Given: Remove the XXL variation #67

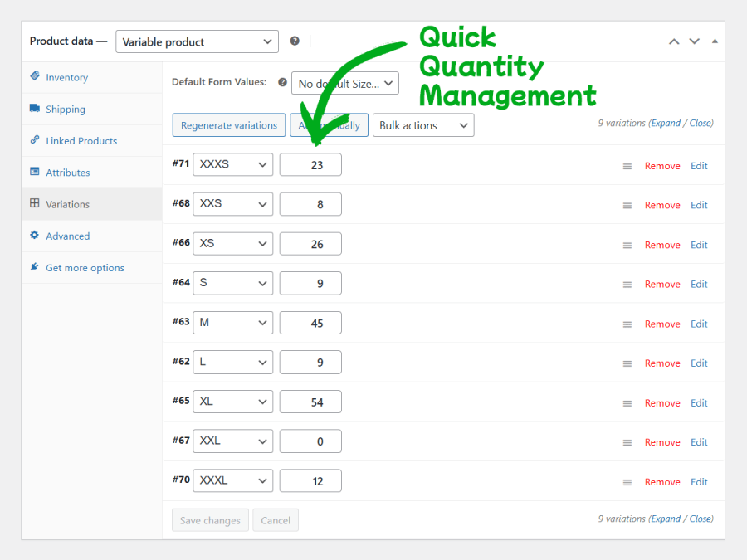Looking at the screenshot, I should [662, 442].
